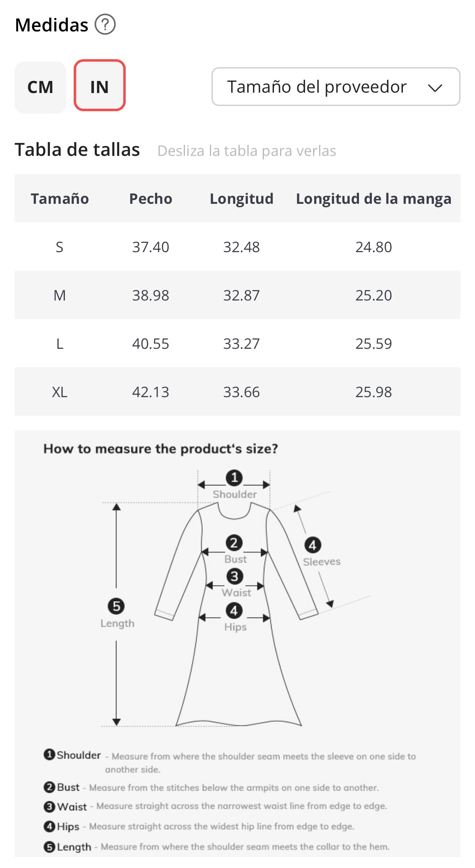Open the Medidas help question mark icon
This screenshot has height=868, width=475.
coord(105,25)
